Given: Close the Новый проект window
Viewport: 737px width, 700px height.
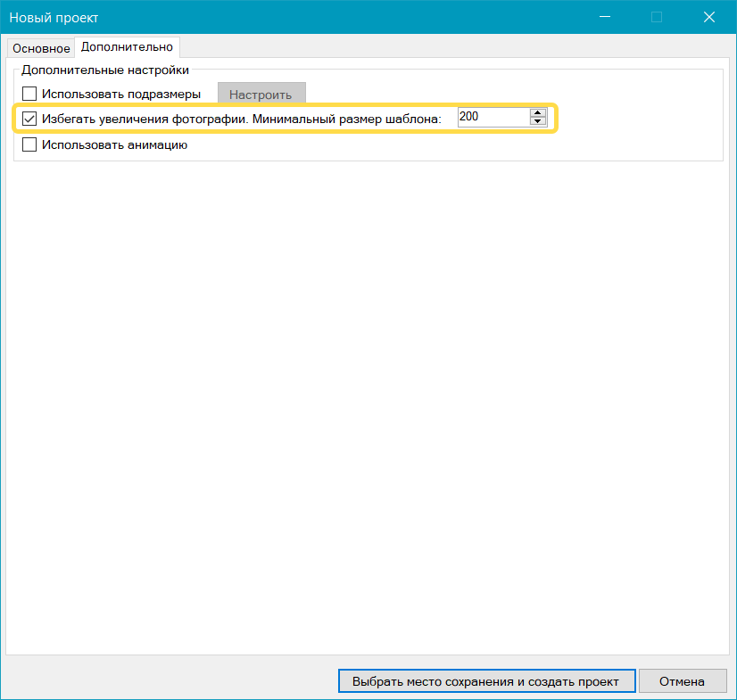Looking at the screenshot, I should [x=708, y=17].
